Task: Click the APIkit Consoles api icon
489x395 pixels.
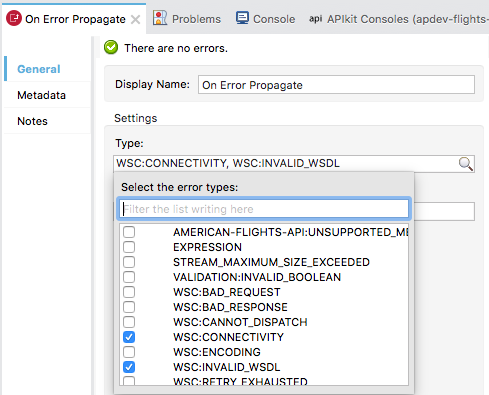Action: (x=315, y=19)
